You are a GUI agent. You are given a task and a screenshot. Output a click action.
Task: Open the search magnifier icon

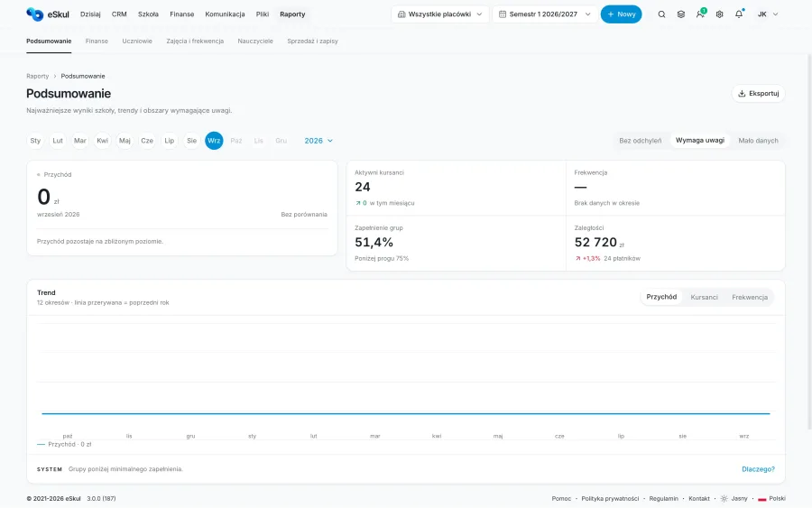point(661,14)
